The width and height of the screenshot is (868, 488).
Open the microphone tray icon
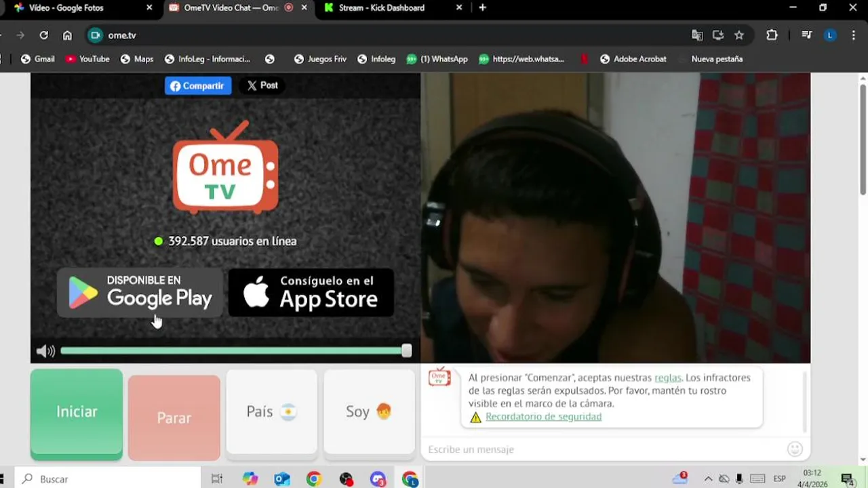[x=739, y=479]
